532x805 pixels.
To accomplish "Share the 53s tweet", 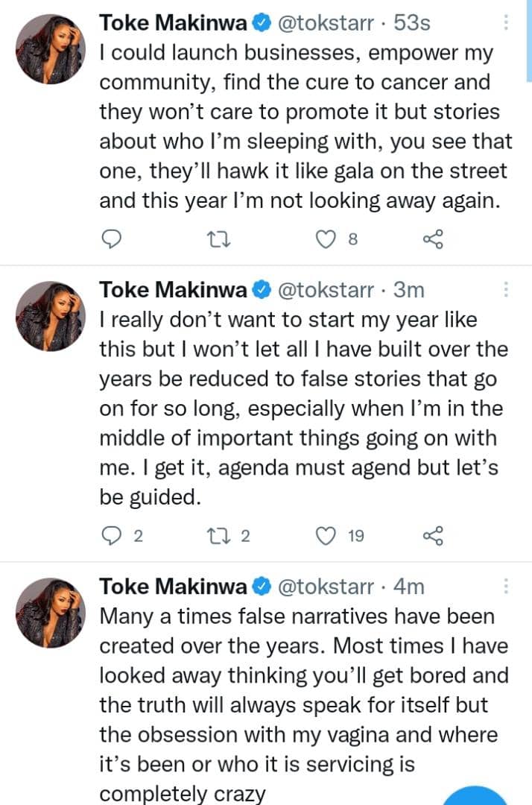I will tap(432, 239).
